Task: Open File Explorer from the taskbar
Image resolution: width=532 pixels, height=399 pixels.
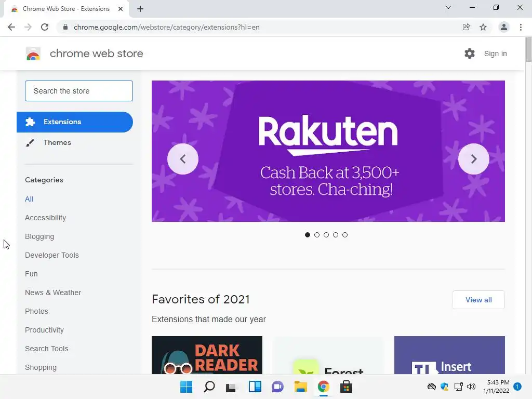Action: click(301, 387)
